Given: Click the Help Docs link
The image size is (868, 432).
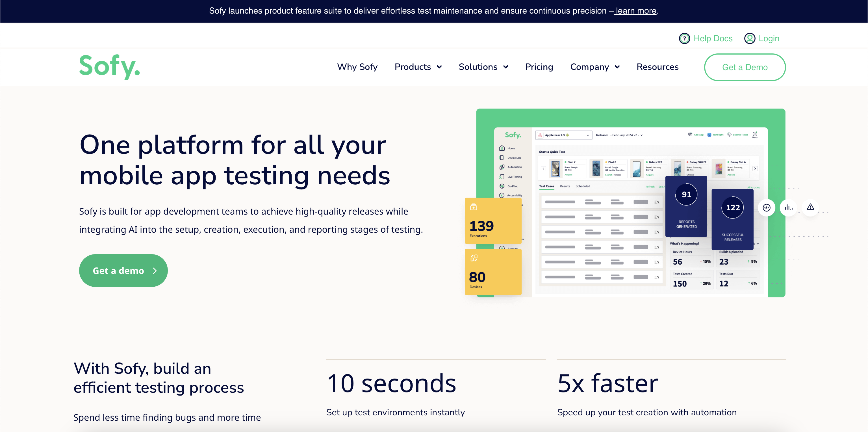Looking at the screenshot, I should pos(713,38).
